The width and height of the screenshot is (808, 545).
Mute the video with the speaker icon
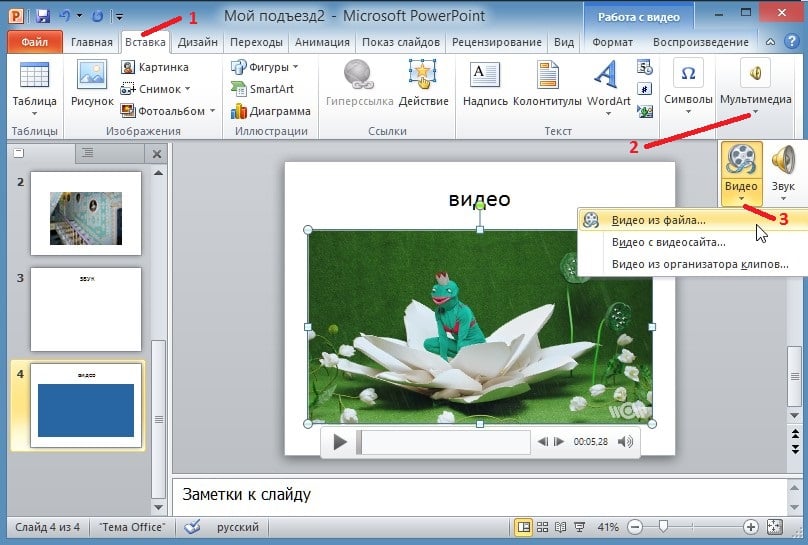coord(625,441)
